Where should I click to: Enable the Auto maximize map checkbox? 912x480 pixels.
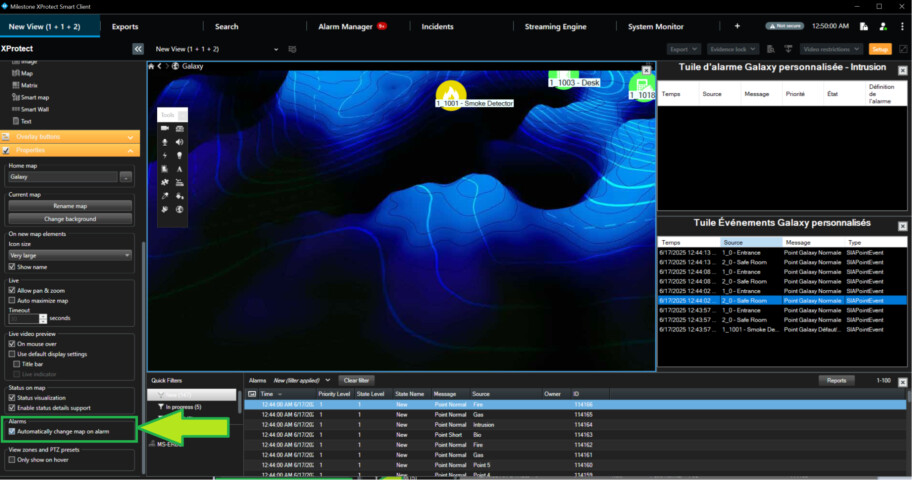tap(12, 300)
